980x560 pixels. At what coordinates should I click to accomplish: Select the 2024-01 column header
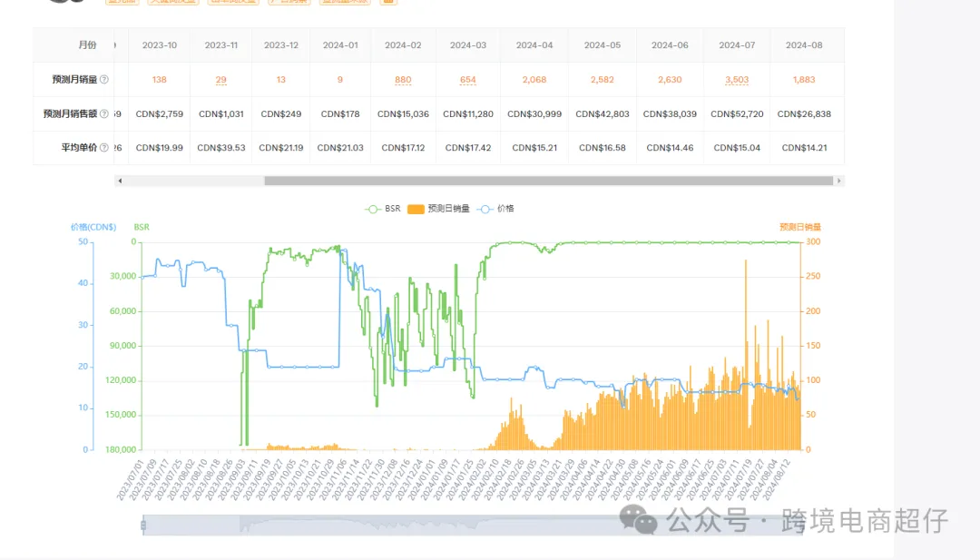[x=340, y=45]
